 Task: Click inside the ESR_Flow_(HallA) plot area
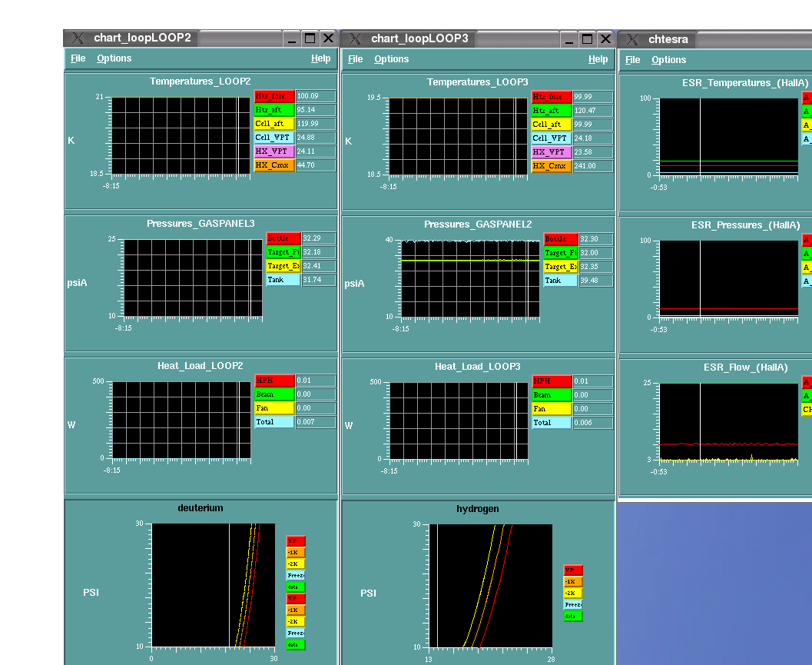[x=728, y=422]
